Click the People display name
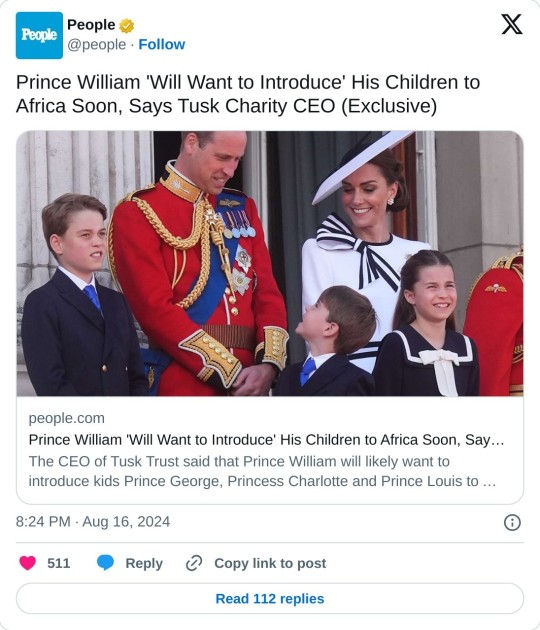540x630 pixels. (91, 25)
